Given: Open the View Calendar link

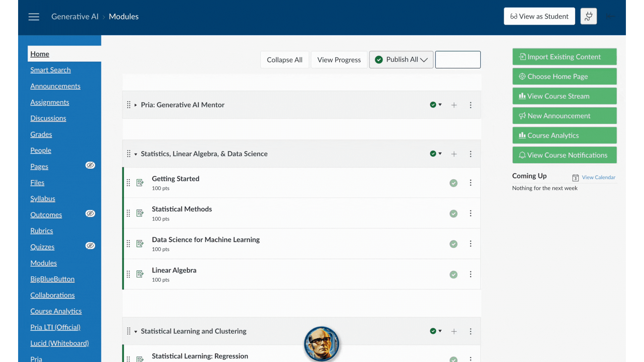Looking at the screenshot, I should 598,177.
